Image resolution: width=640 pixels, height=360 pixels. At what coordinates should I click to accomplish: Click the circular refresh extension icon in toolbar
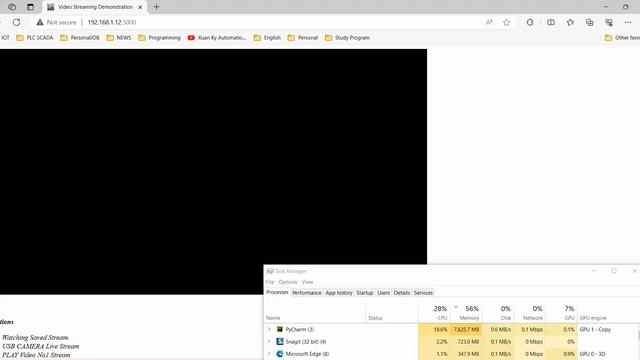[530, 22]
